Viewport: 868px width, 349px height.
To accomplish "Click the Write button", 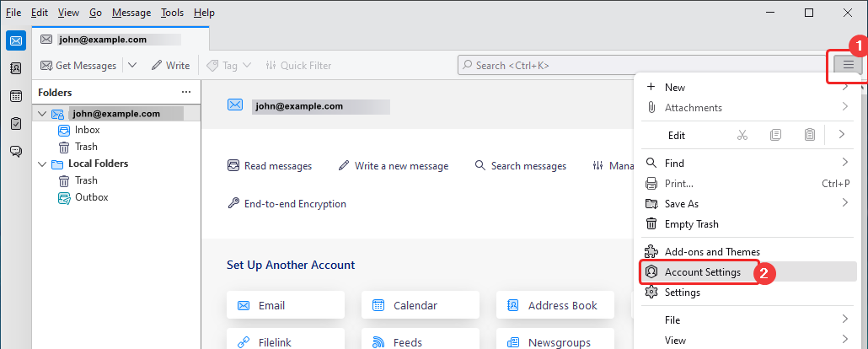I will (x=170, y=66).
